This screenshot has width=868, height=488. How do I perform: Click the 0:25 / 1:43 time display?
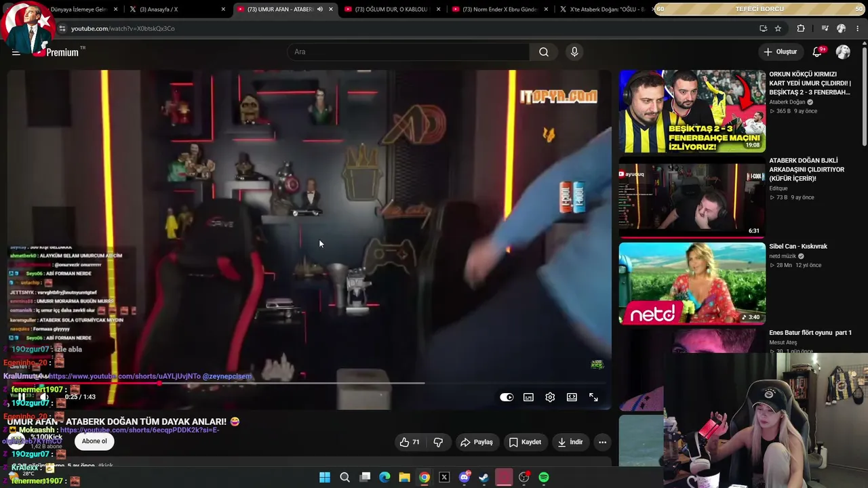click(x=80, y=397)
